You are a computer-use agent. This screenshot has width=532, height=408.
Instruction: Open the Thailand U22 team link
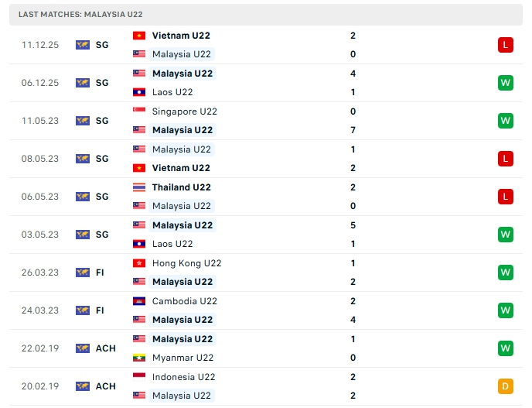pyautogui.click(x=181, y=187)
